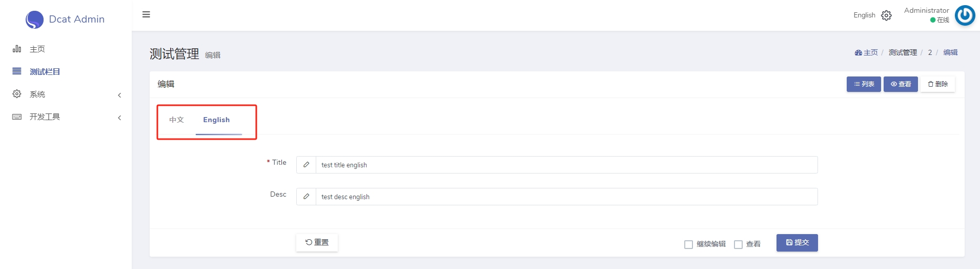This screenshot has height=269, width=980.
Task: Click the pencil icon beside Title field
Action: (x=306, y=165)
